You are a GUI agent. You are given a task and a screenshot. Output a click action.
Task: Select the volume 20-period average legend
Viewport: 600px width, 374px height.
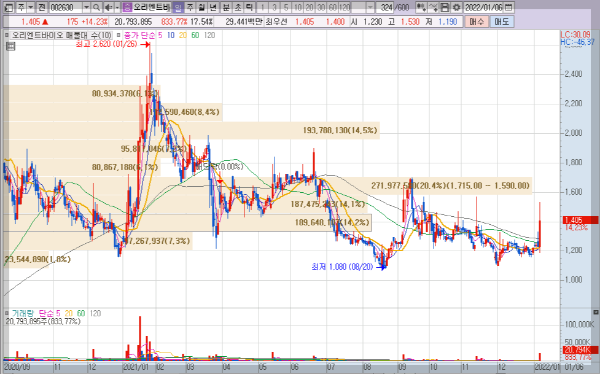pyautogui.click(x=68, y=313)
